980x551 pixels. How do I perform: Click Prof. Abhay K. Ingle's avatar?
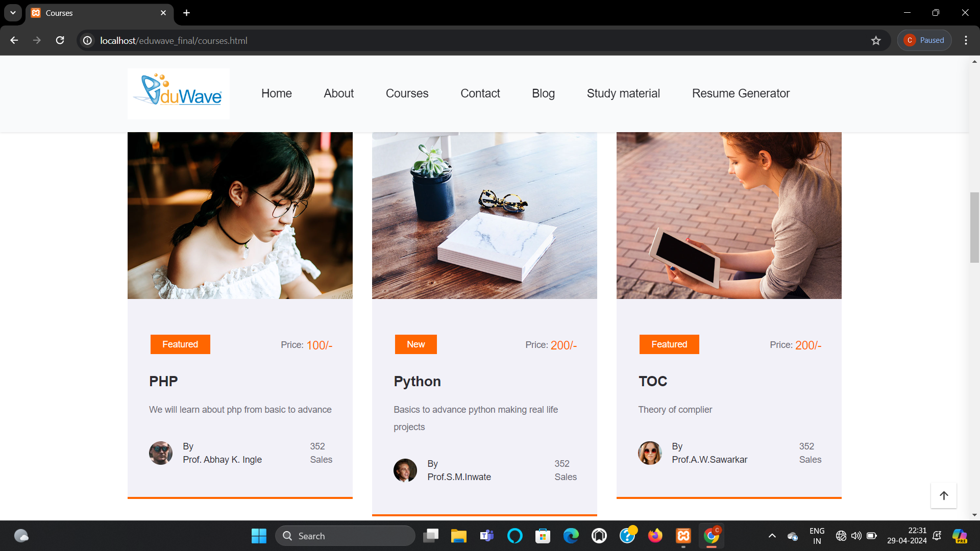point(160,453)
